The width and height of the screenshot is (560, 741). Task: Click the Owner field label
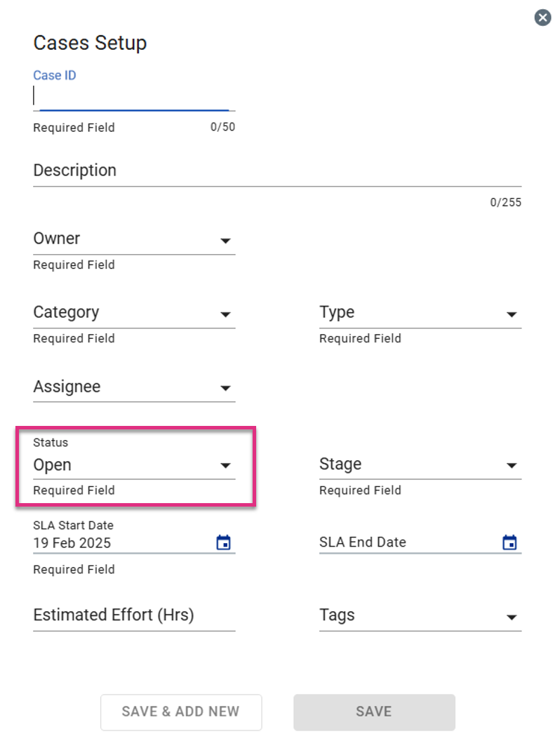(x=57, y=239)
